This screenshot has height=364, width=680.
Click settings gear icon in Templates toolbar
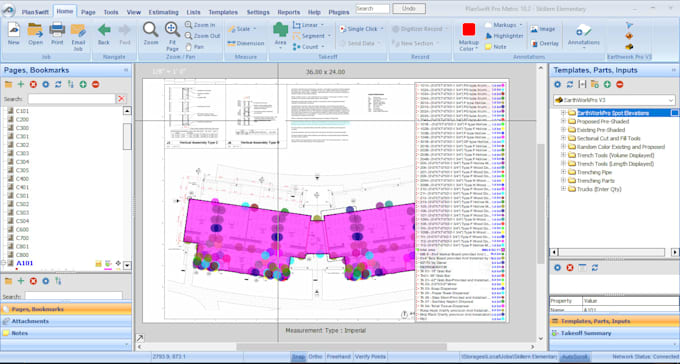click(x=558, y=85)
